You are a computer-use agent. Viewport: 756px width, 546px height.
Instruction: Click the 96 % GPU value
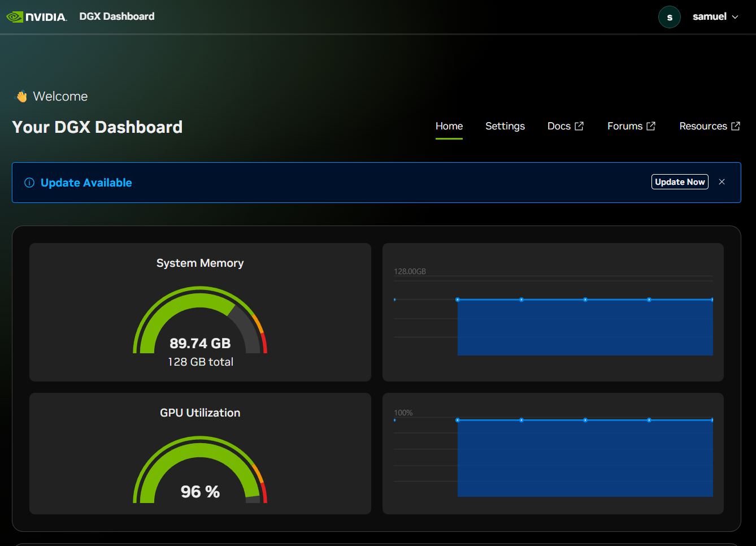pos(200,492)
